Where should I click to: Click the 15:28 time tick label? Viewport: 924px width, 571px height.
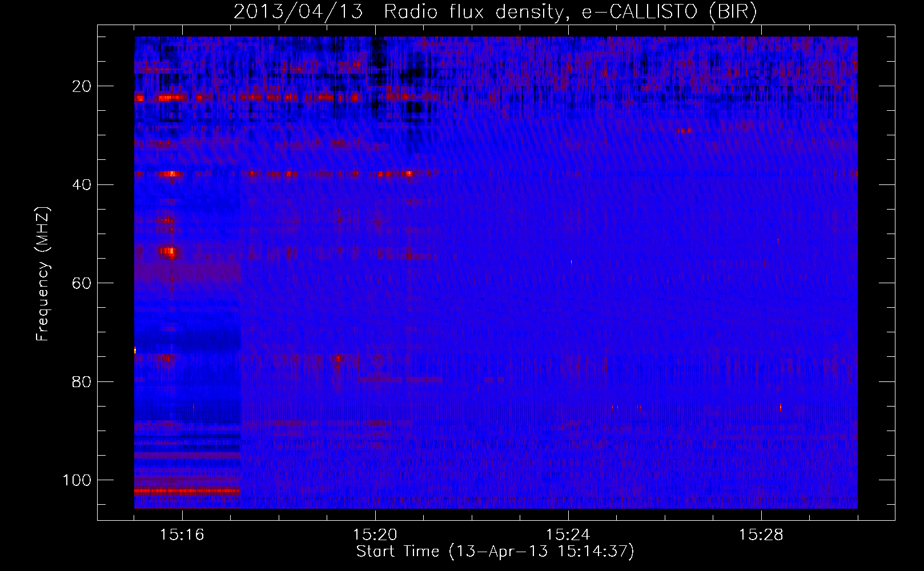(x=761, y=534)
